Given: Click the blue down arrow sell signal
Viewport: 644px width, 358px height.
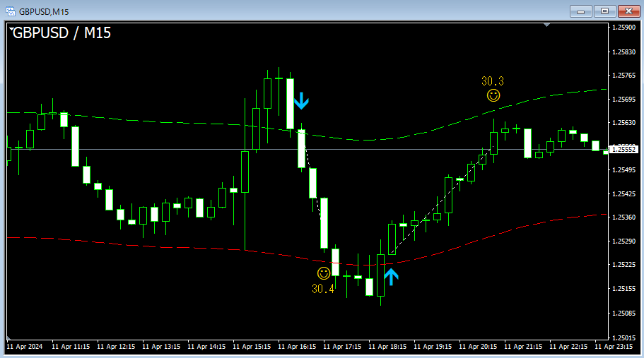Looking at the screenshot, I should 301,101.
